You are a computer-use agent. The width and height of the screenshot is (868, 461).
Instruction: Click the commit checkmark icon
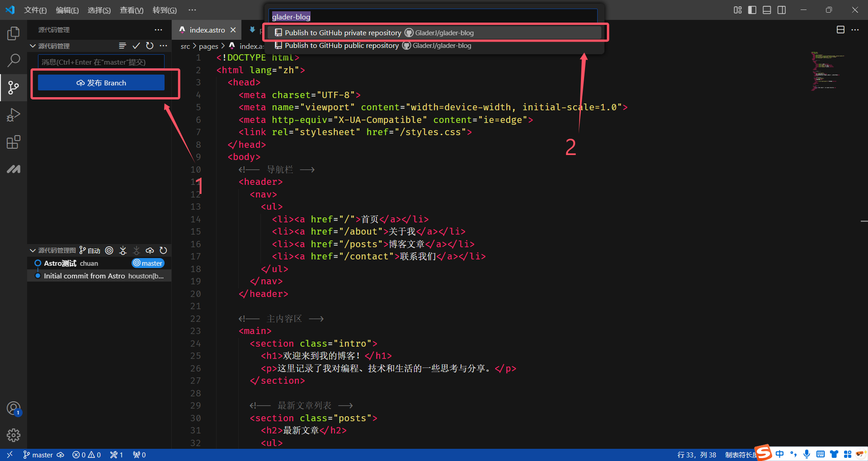click(x=136, y=46)
